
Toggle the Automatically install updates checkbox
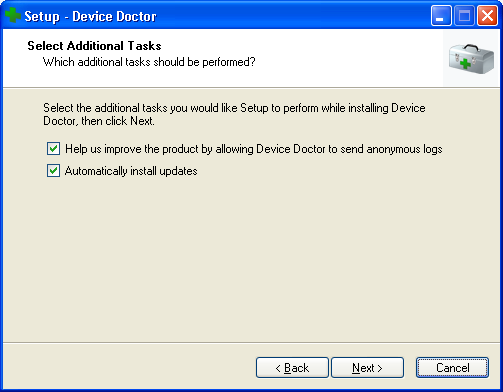(x=53, y=171)
